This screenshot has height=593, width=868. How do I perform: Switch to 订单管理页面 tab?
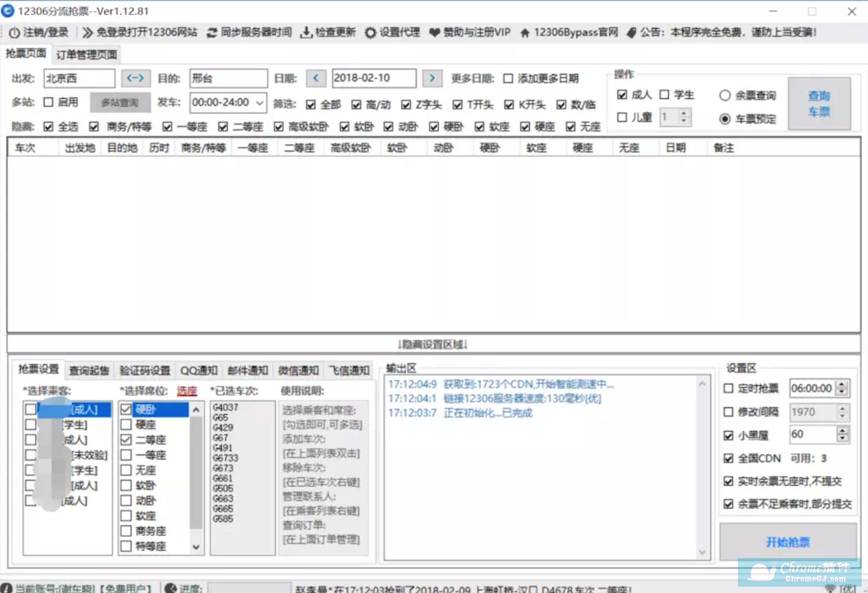tap(86, 54)
